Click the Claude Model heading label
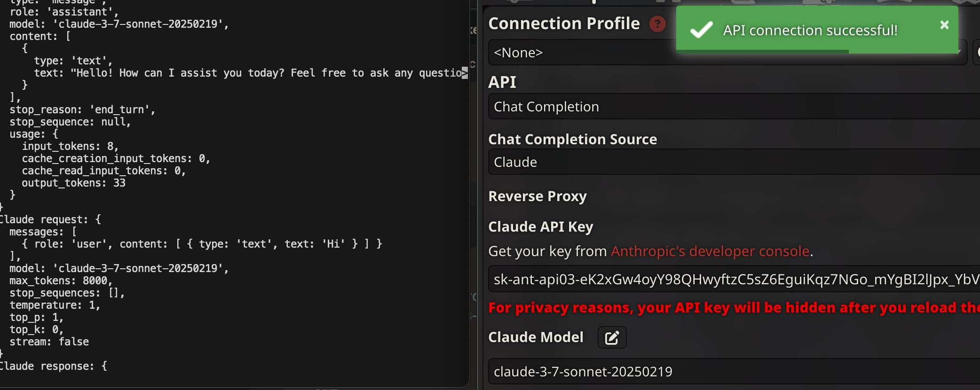 tap(536, 337)
